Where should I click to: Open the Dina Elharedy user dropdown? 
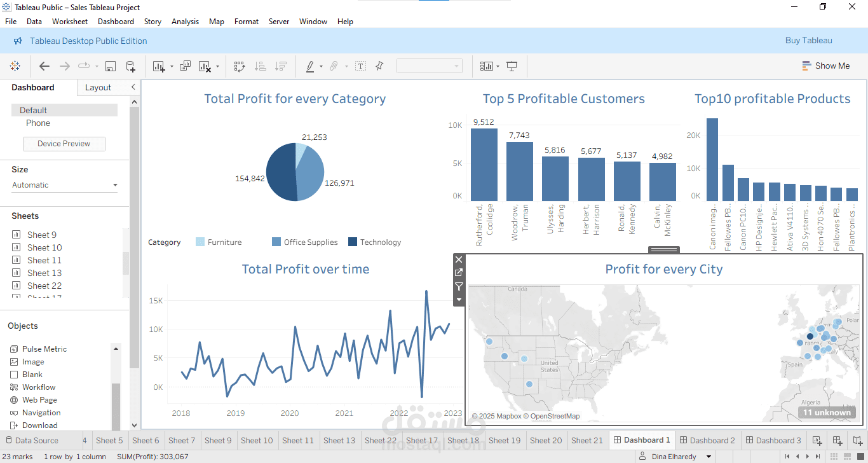pos(709,456)
